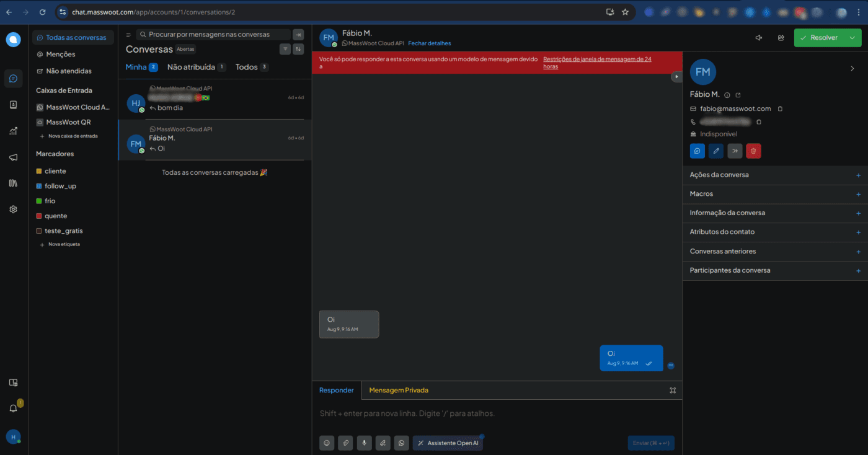Expand the reply editor with popout icon

pyautogui.click(x=673, y=391)
